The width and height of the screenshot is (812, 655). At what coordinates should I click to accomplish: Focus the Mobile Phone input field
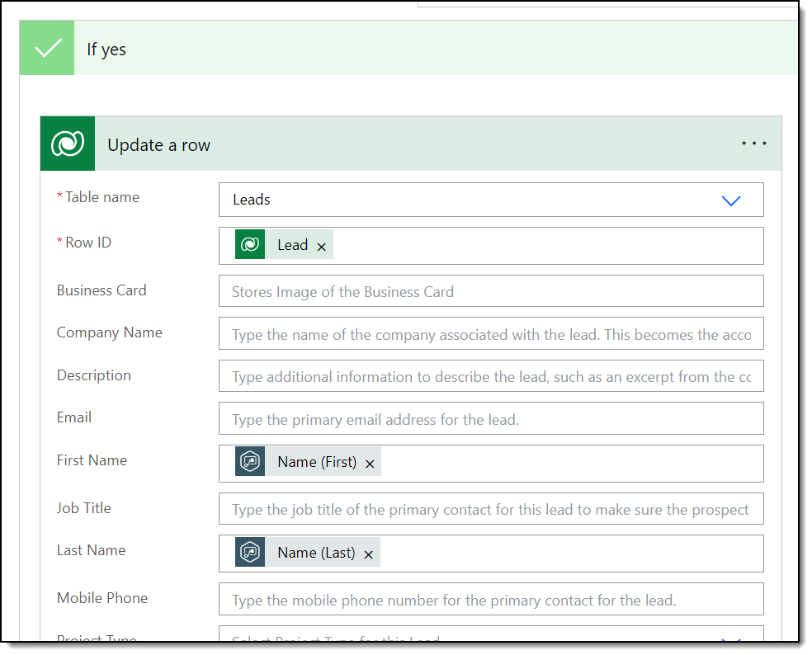pos(491,599)
